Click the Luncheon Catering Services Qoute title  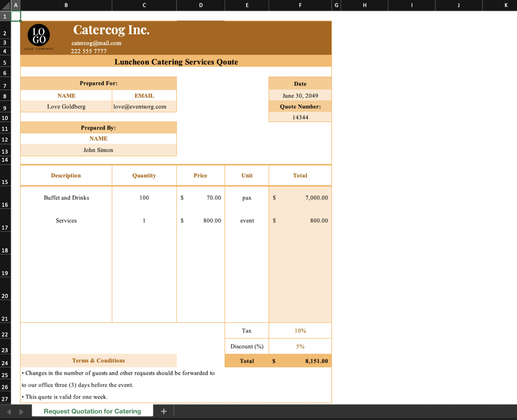pos(176,62)
